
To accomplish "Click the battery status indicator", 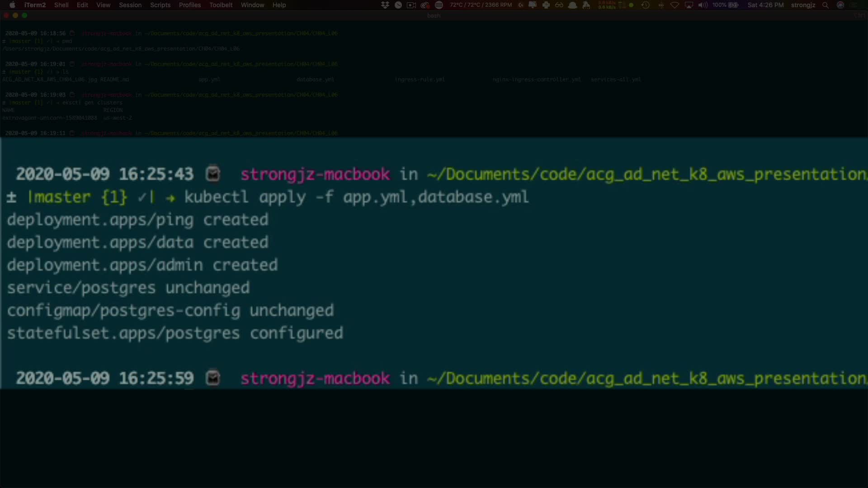I will (x=726, y=5).
